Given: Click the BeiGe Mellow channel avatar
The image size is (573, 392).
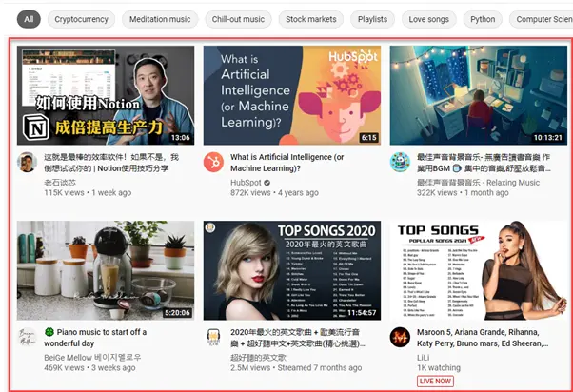Looking at the screenshot, I should [x=27, y=337].
